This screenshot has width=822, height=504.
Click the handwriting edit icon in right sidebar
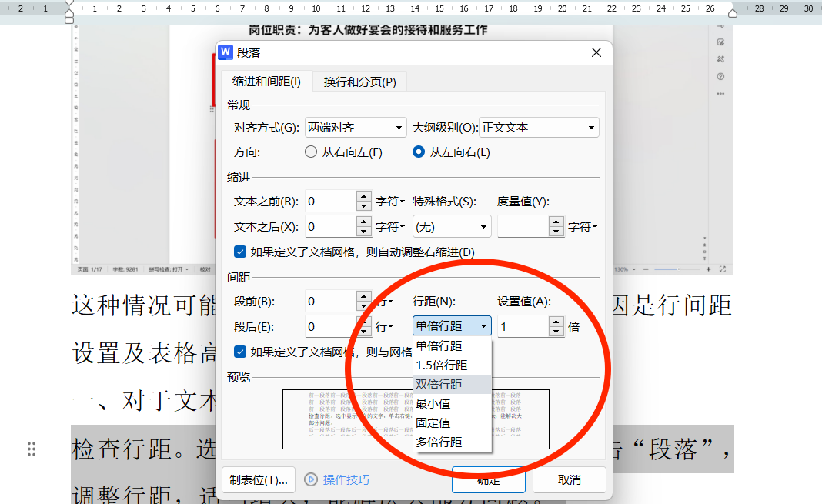(721, 42)
